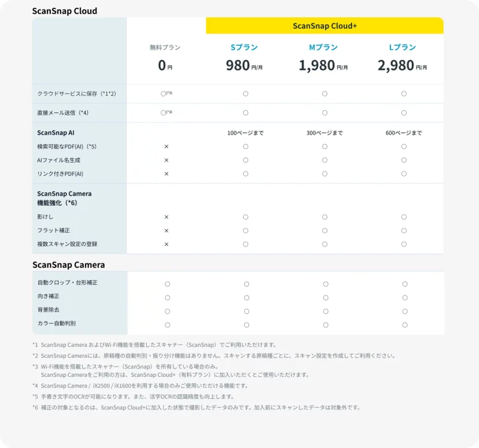Click the 機能強化（*6） heading
Image resolution: width=479 pixels, height=448 pixels.
click(57, 203)
